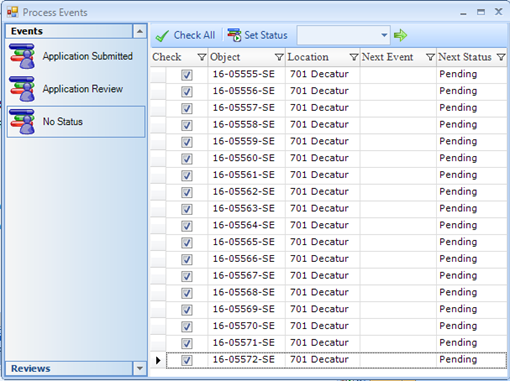Click the empty Next Event cell for 16-05558-SE
This screenshot has height=381, width=510.
point(398,124)
